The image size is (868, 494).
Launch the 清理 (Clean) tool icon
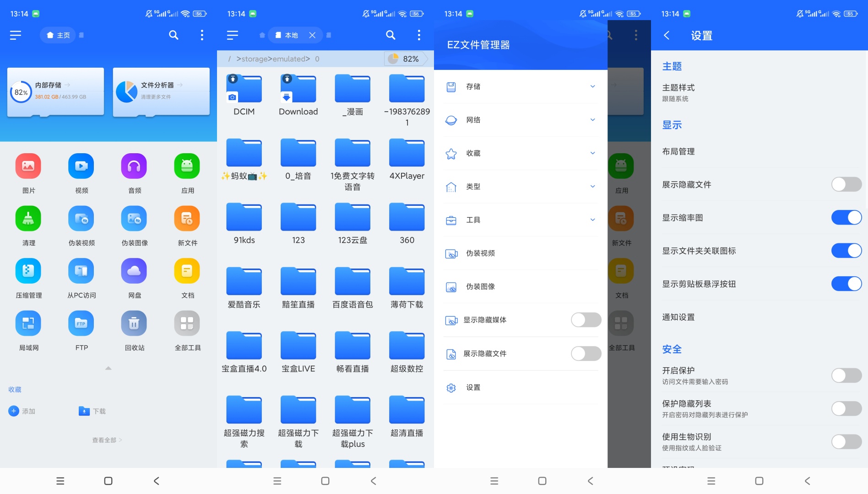tap(28, 218)
